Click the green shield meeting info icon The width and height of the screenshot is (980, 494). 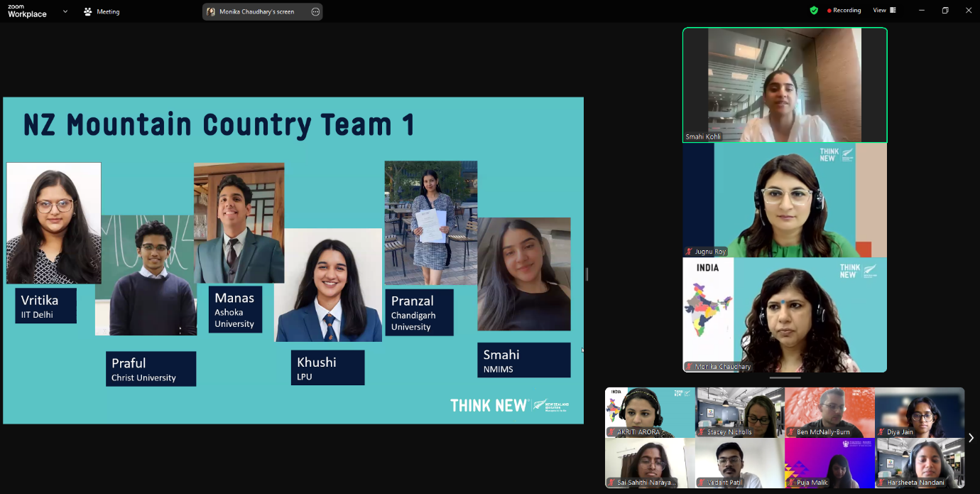point(814,11)
